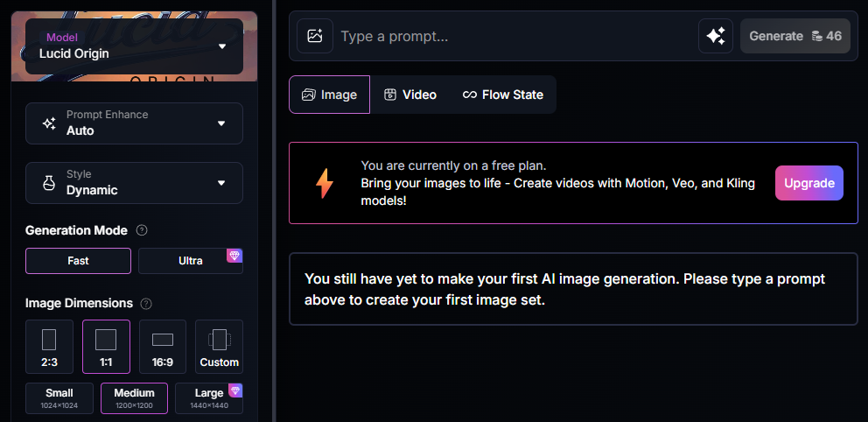Image resolution: width=868 pixels, height=422 pixels.
Task: Open the Flow State tab
Action: [x=503, y=95]
